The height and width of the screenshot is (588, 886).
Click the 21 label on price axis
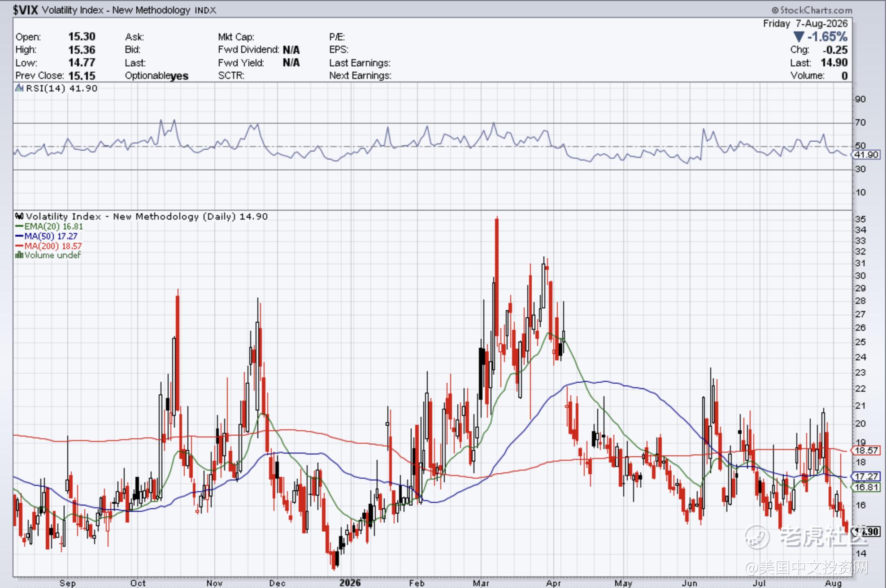pos(860,406)
